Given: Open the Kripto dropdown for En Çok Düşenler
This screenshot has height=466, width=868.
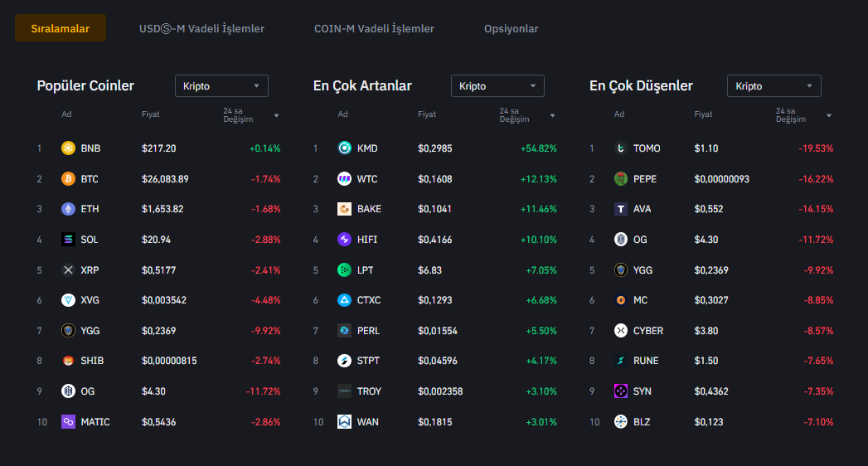Looking at the screenshot, I should tap(773, 86).
